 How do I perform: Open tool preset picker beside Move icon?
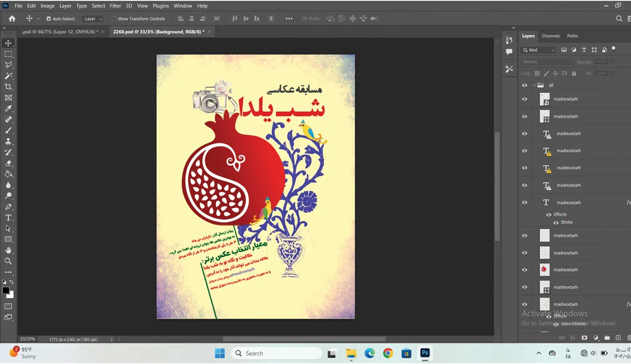tap(38, 18)
